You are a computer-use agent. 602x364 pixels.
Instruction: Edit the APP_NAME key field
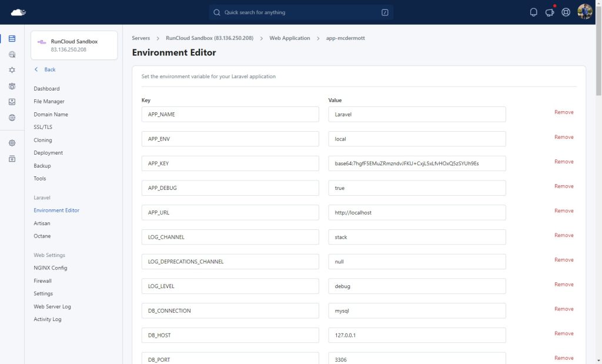tap(230, 115)
